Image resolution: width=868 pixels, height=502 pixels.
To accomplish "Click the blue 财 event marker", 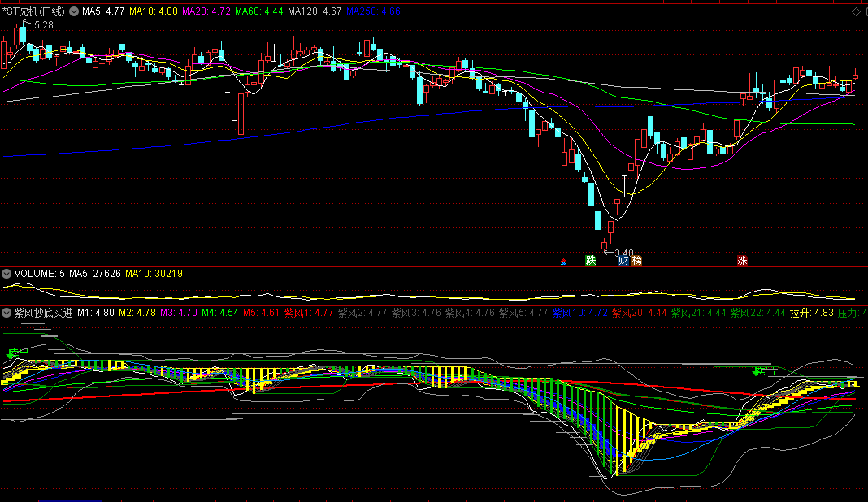I will click(623, 260).
